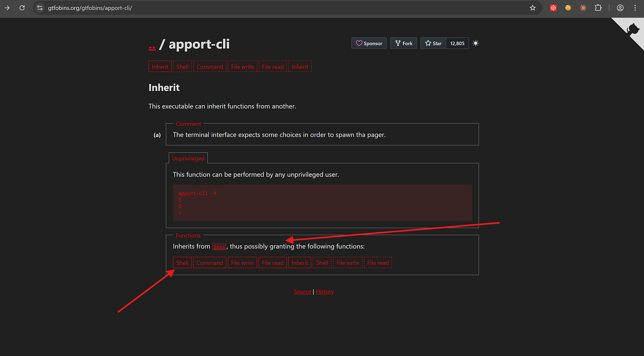Click the star icon in the Star button
Screen dimensions: 644x356
428,43
